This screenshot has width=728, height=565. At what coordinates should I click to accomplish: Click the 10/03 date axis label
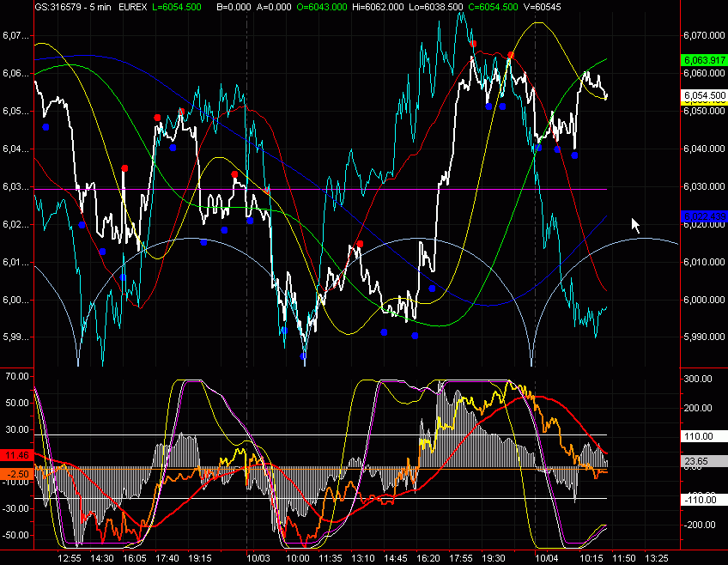point(258,558)
